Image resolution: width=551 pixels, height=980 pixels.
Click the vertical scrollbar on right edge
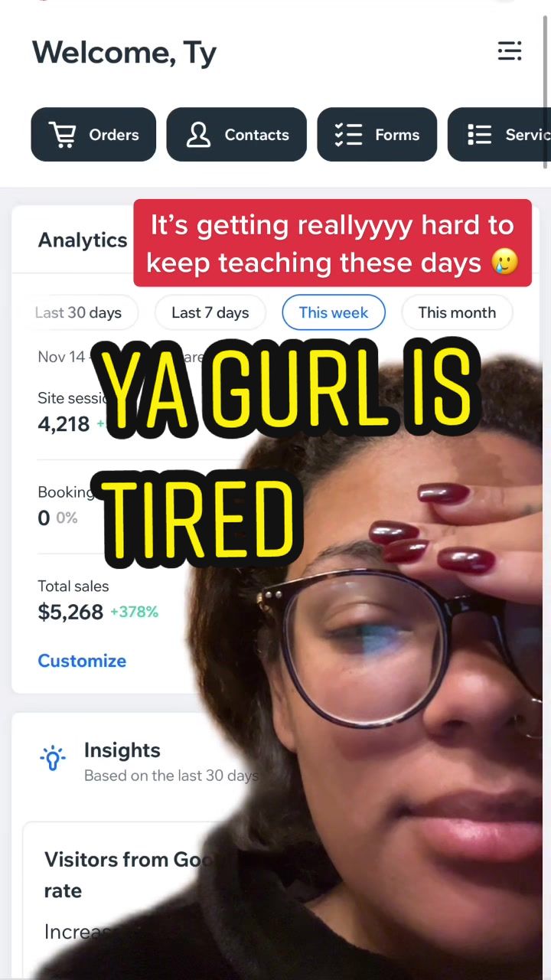click(546, 84)
